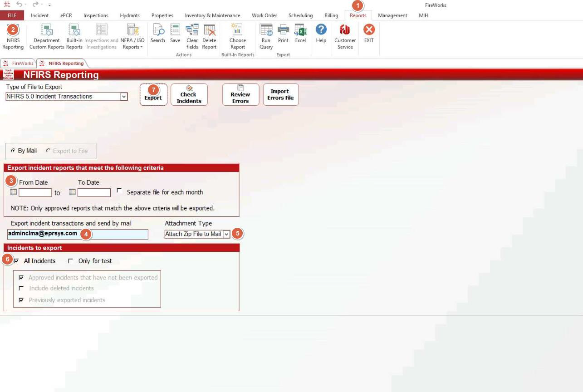This screenshot has height=392, width=583.
Task: Expand Type of File to Export dropdown
Action: [123, 96]
